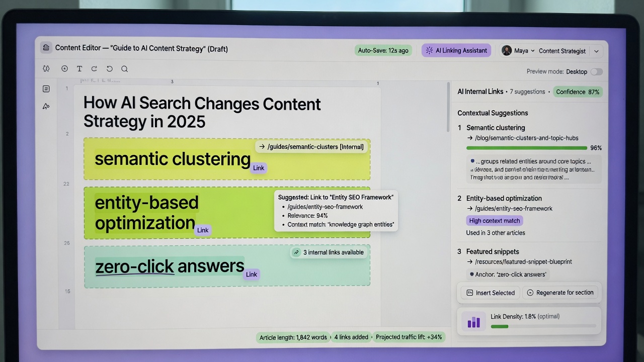Click 'zero-click answers' highlighted phrase

170,265
